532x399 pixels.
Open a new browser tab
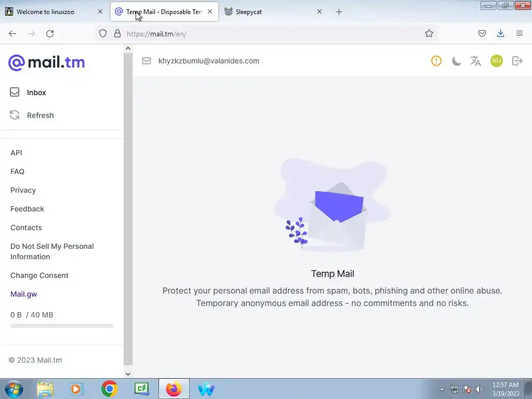click(x=339, y=12)
